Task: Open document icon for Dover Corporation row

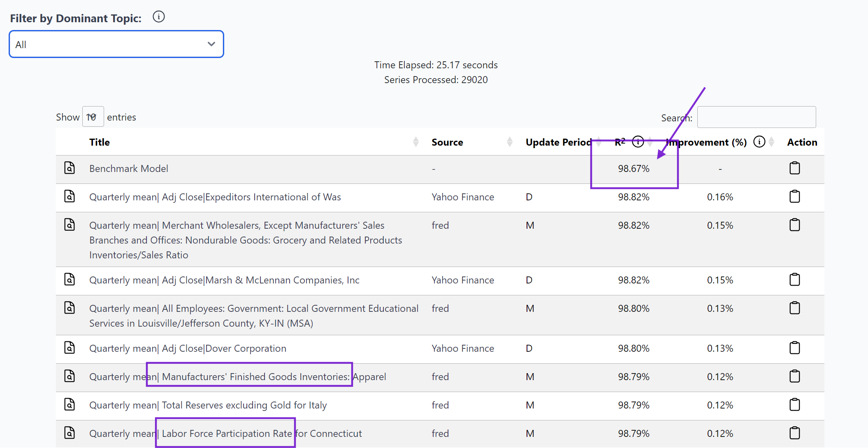Action: click(x=70, y=348)
